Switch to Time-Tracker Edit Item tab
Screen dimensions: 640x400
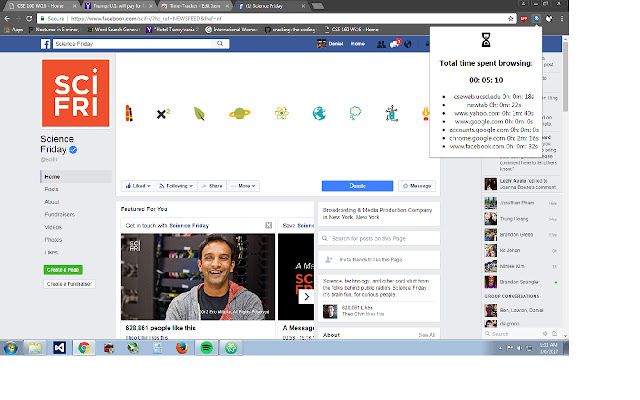[195, 6]
